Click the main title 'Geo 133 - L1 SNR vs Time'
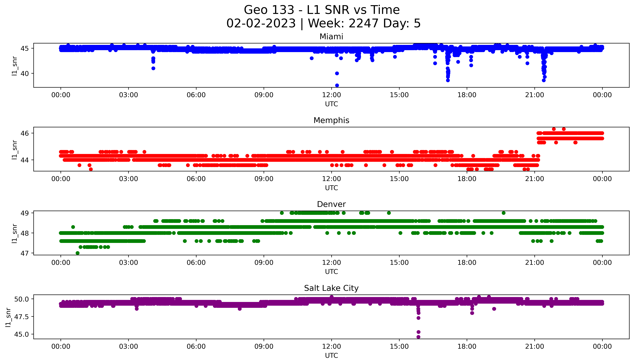The width and height of the screenshot is (634, 364). 322,10
